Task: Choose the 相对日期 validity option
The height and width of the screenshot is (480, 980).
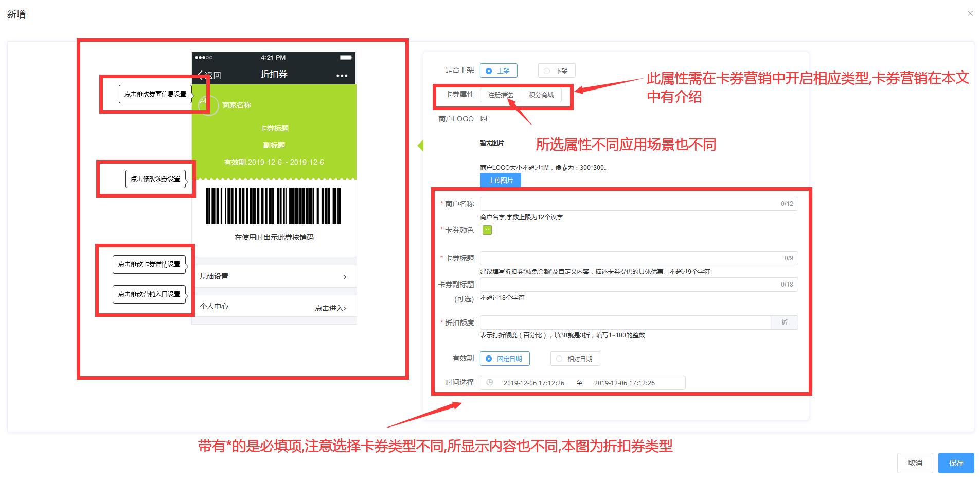Action: tap(575, 359)
